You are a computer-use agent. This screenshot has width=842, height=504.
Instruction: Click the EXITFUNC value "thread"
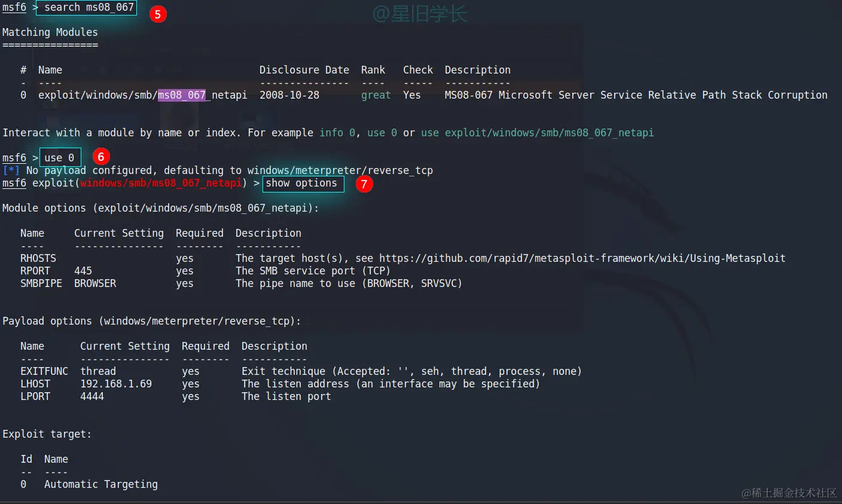click(98, 371)
